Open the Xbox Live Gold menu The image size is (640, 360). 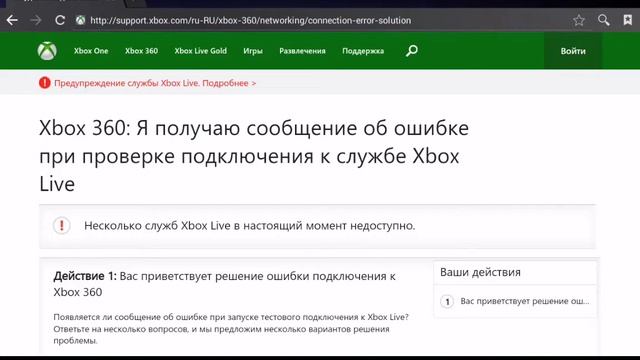[200, 51]
